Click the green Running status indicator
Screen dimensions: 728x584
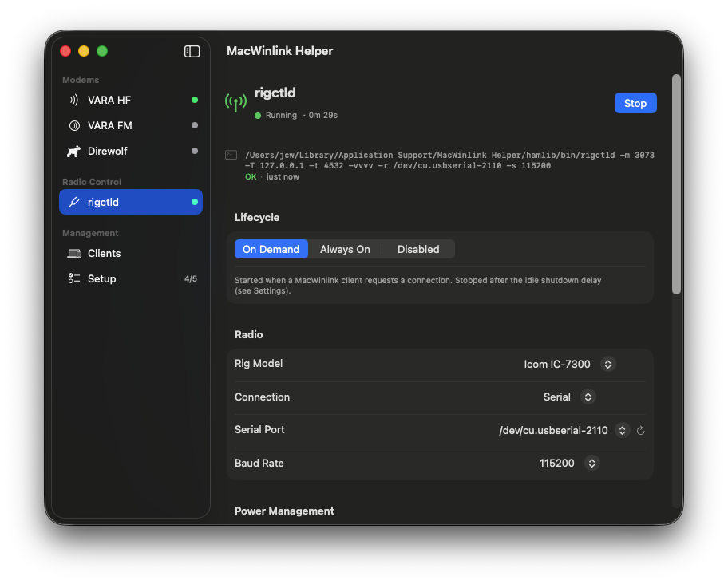(x=258, y=116)
